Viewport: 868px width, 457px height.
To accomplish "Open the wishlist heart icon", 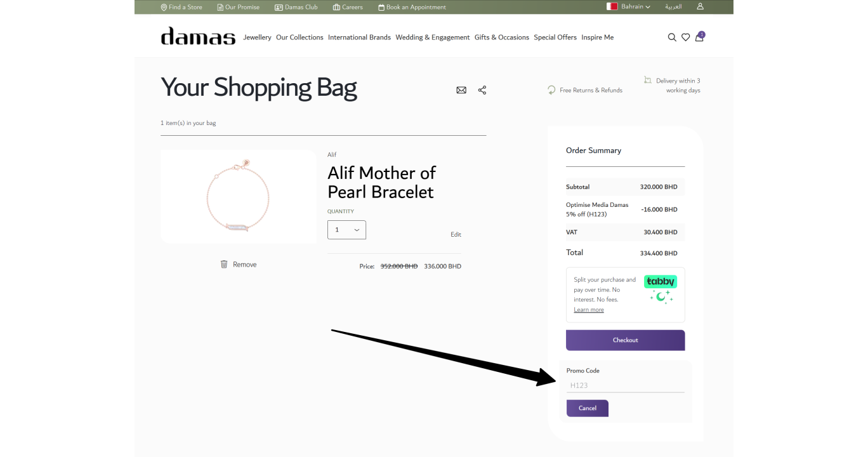I will 686,37.
